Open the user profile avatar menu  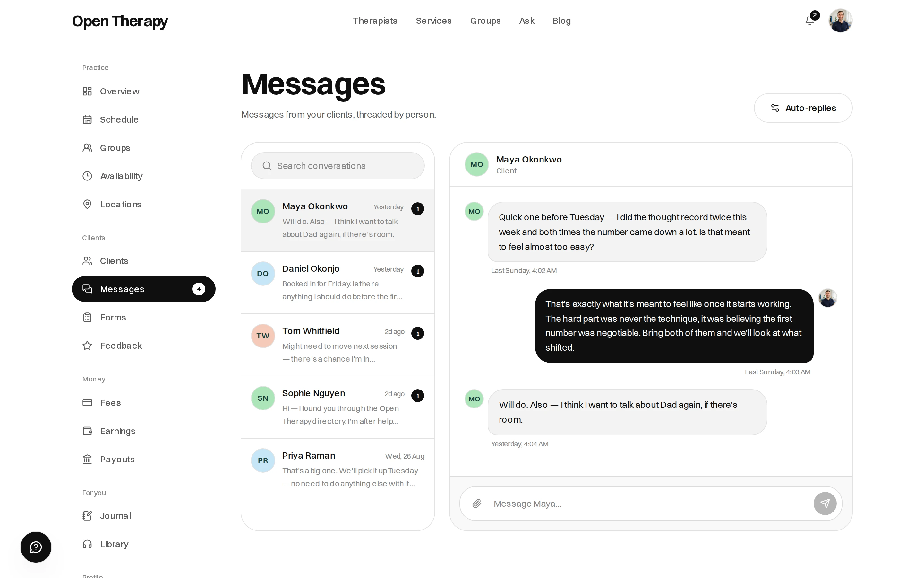pos(840,21)
